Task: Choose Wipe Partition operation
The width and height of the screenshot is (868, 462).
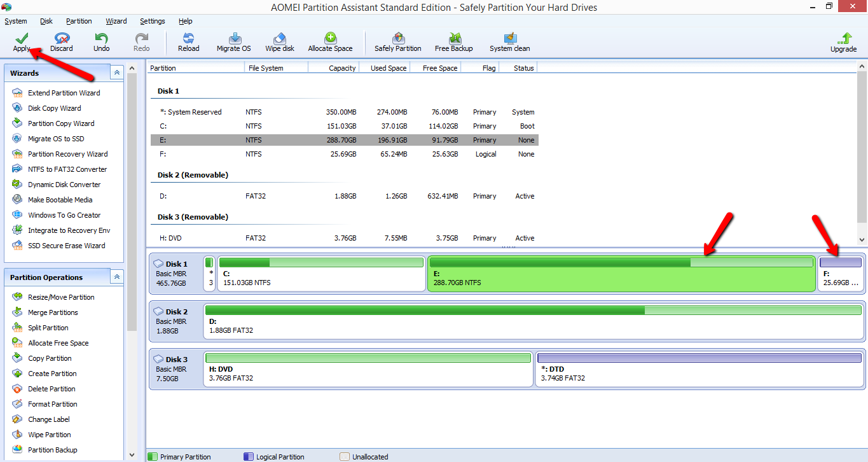Action: (50, 435)
